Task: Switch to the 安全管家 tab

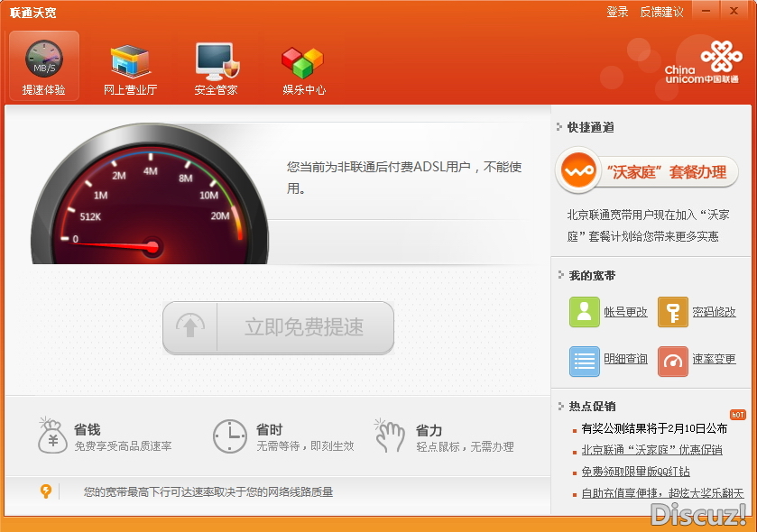Action: pyautogui.click(x=217, y=68)
